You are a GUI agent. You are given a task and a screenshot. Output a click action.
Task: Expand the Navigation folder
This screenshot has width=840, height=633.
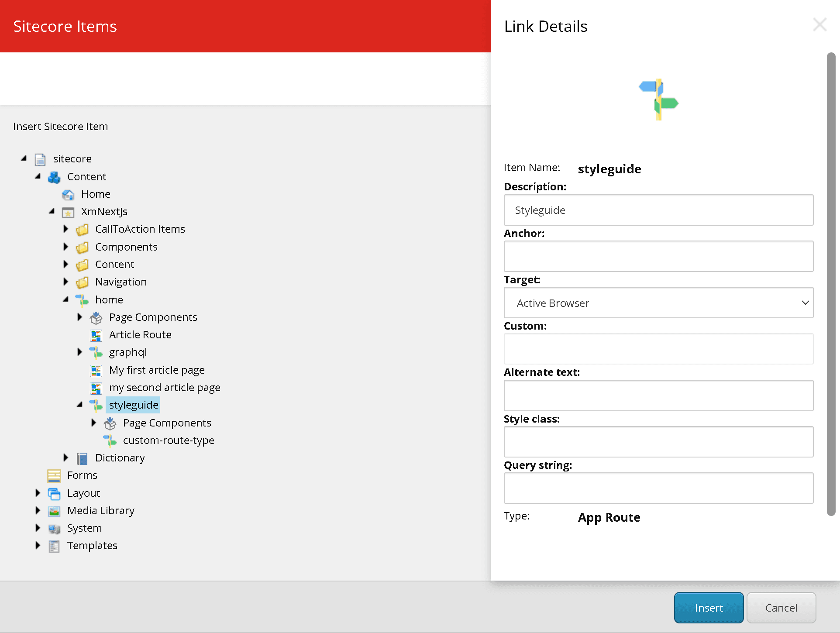pyautogui.click(x=65, y=282)
